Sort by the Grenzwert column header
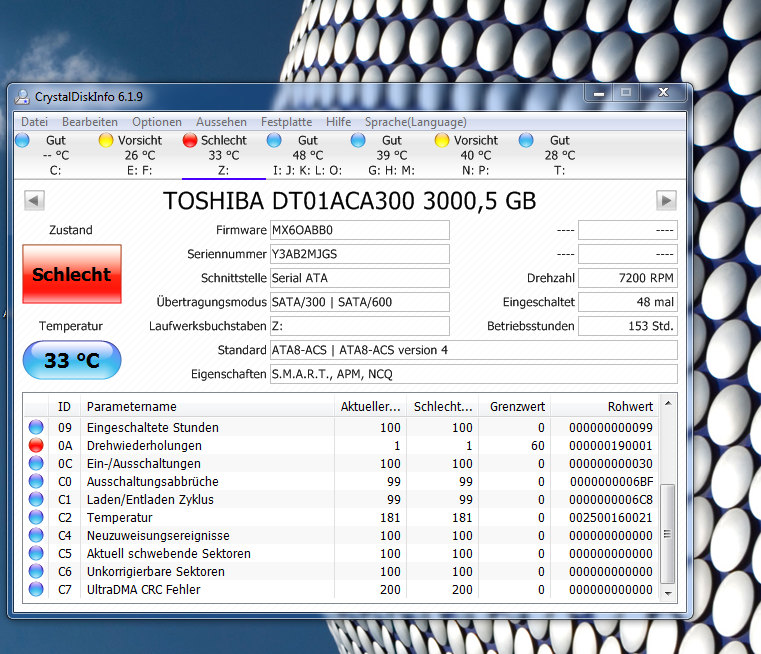This screenshot has height=654, width=761. point(515,407)
